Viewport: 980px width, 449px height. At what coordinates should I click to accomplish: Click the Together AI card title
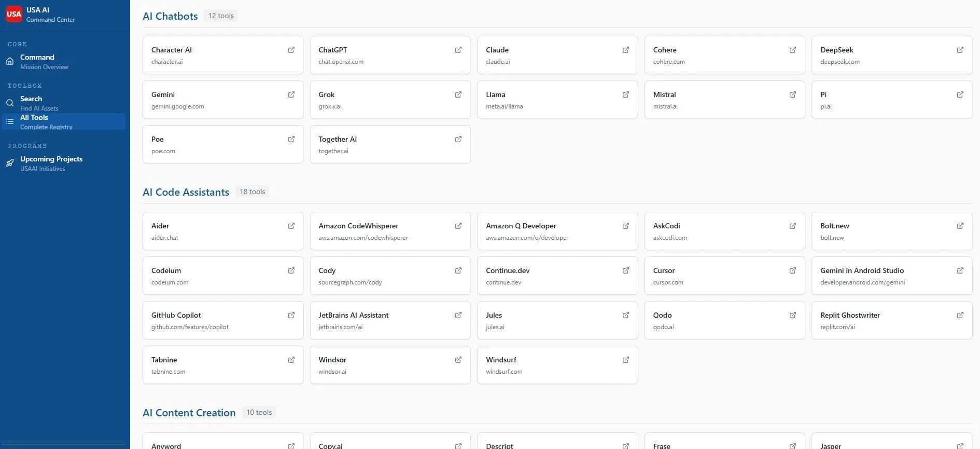tap(338, 139)
